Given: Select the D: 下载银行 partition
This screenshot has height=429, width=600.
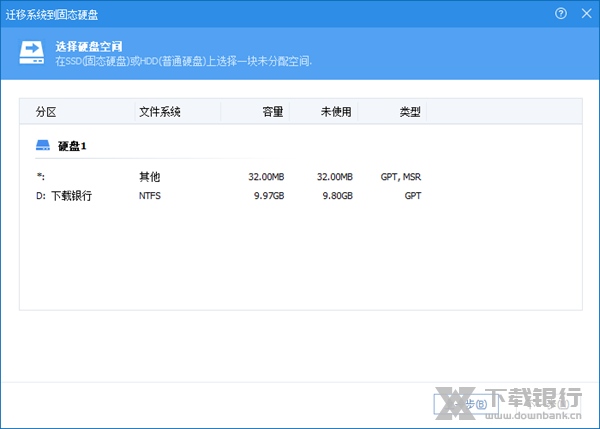Looking at the screenshot, I should [x=63, y=196].
